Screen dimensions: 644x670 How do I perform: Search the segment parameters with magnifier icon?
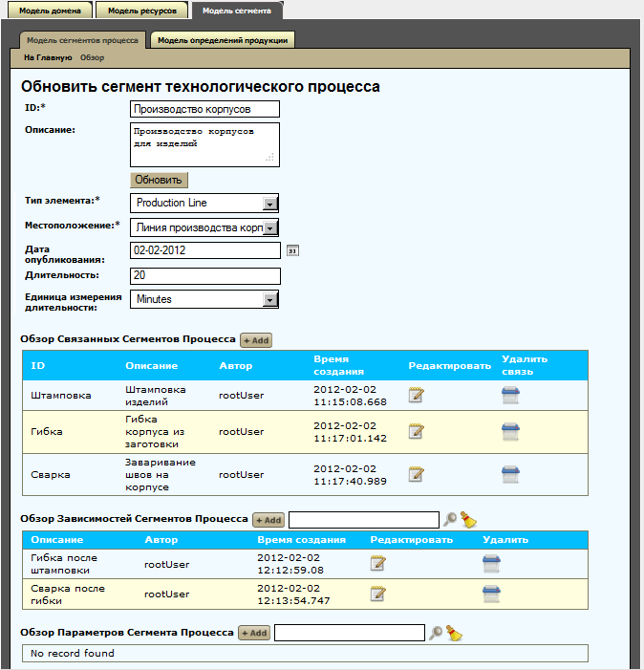coord(435,633)
